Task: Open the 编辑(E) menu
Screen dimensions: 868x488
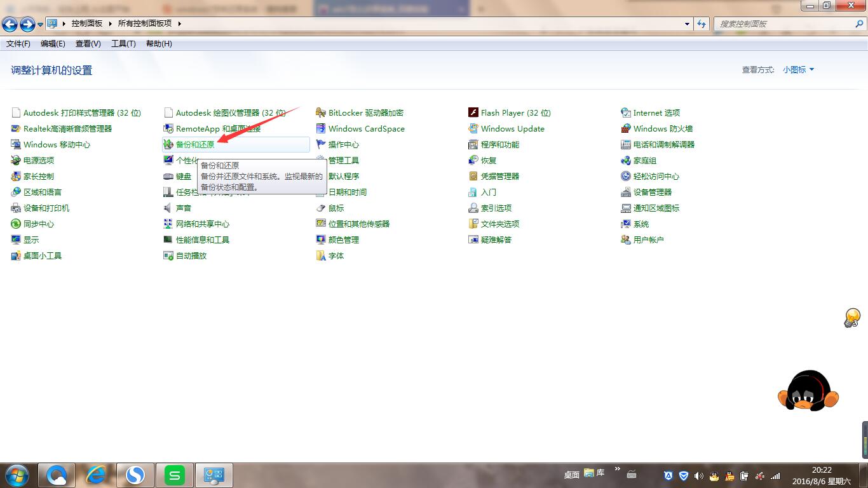Action: coord(53,44)
